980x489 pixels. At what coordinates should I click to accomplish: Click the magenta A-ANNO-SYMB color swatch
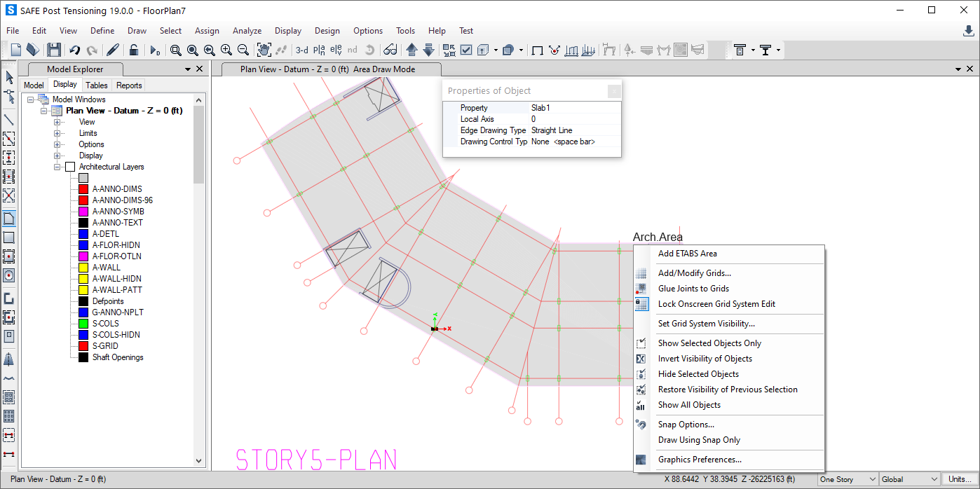(83, 211)
